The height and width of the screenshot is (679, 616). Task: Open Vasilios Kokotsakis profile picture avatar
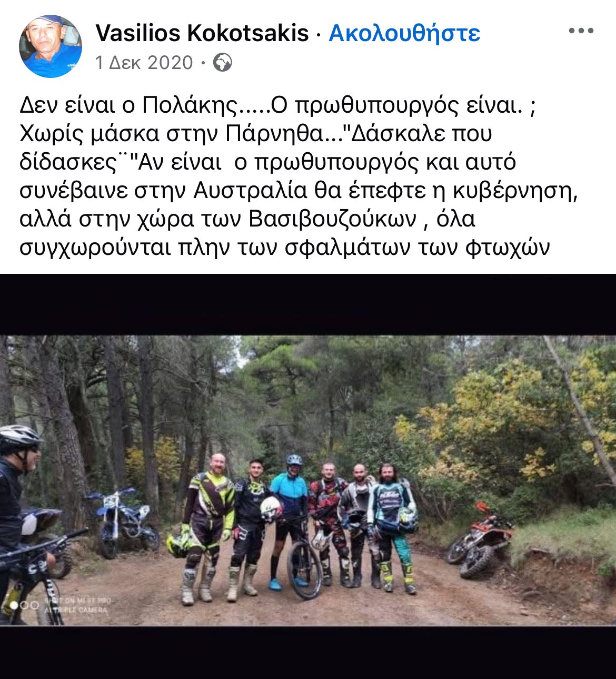tap(51, 46)
